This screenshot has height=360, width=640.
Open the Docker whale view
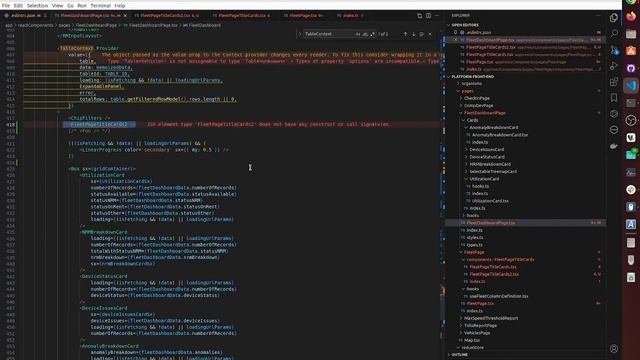614,146
